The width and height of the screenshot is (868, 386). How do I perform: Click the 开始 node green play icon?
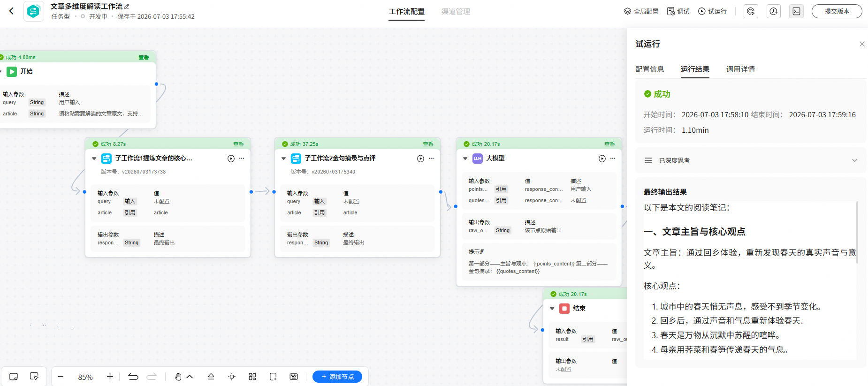12,71
